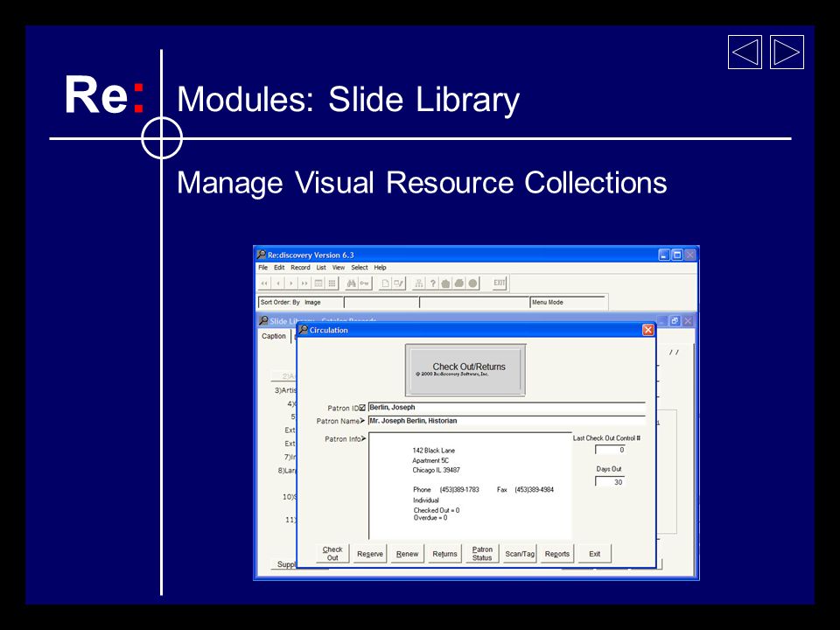
Task: Click the Individual patron type text
Action: 426,500
